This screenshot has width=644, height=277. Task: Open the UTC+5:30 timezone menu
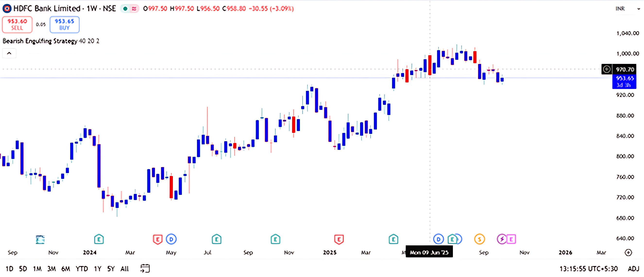588,269
